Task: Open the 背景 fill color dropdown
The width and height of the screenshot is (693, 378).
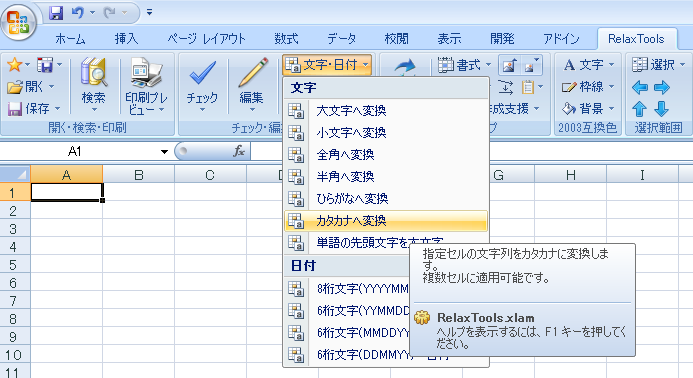Action: pyautogui.click(x=588, y=108)
